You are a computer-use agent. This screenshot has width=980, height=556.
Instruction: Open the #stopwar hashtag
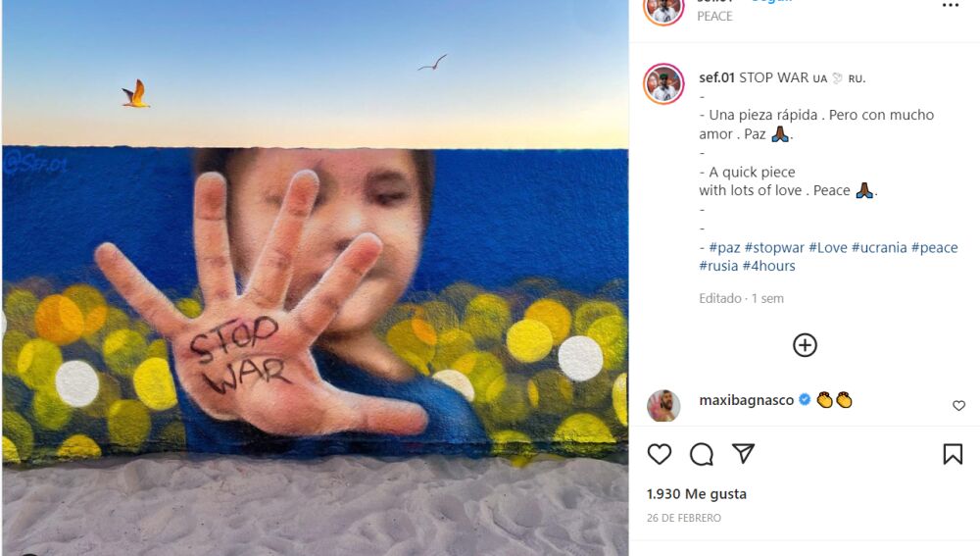[774, 248]
